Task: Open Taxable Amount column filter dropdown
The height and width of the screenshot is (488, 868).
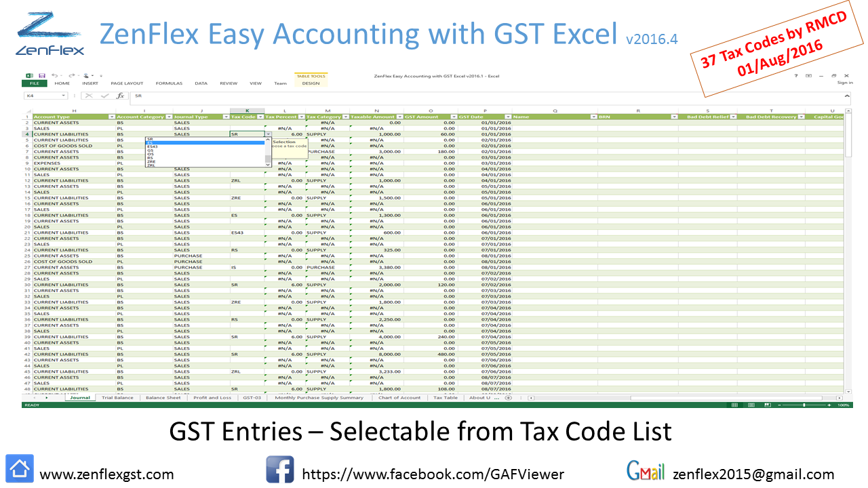Action: tap(399, 117)
